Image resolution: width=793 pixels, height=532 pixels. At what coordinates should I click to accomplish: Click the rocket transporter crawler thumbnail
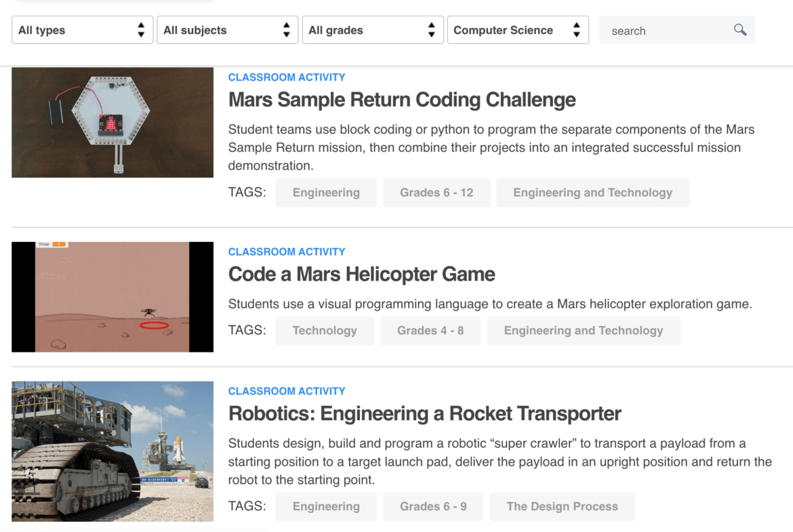[113, 451]
